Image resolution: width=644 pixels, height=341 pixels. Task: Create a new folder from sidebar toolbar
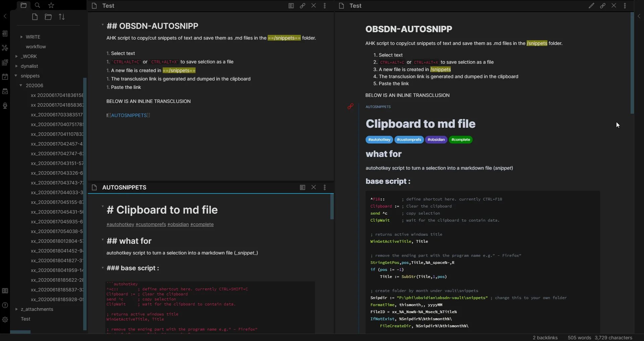[x=48, y=17]
